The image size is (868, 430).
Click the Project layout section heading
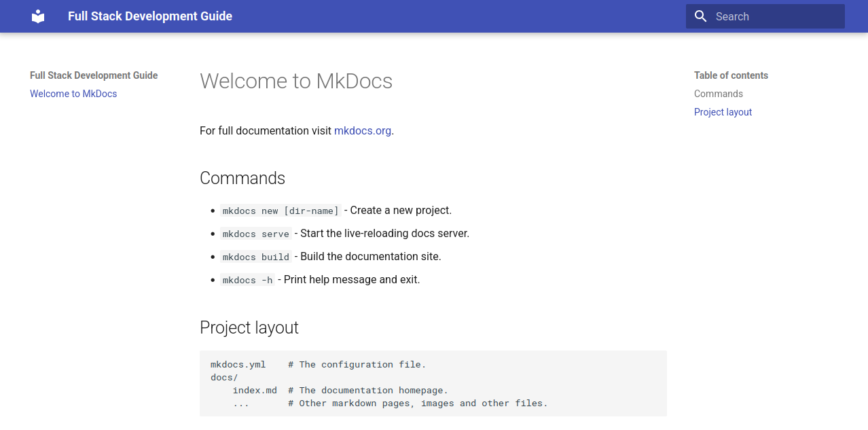(x=249, y=327)
